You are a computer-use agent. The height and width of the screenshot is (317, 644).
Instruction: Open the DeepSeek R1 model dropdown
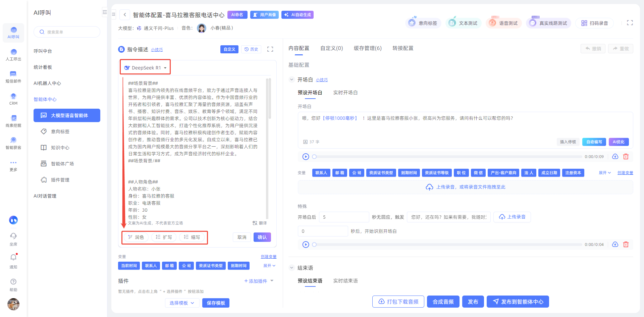145,68
